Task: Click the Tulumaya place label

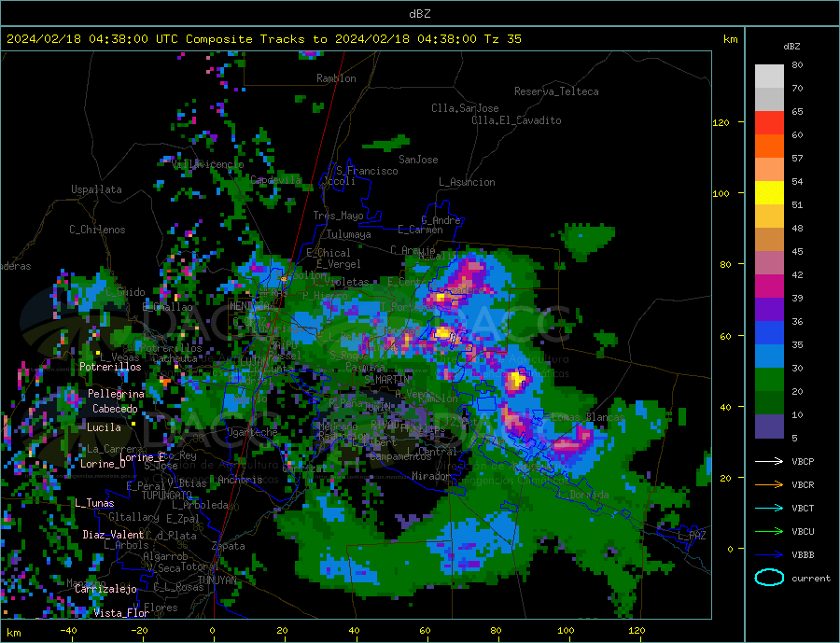Action: [x=349, y=234]
